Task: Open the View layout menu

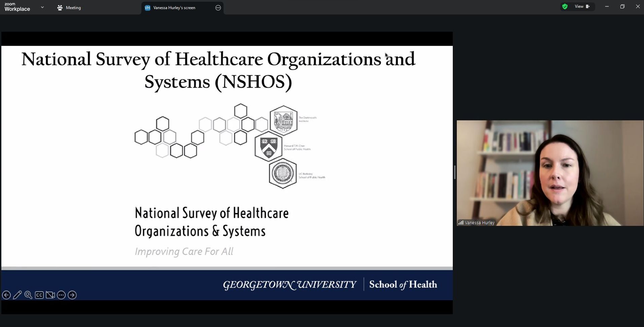Action: tap(582, 6)
